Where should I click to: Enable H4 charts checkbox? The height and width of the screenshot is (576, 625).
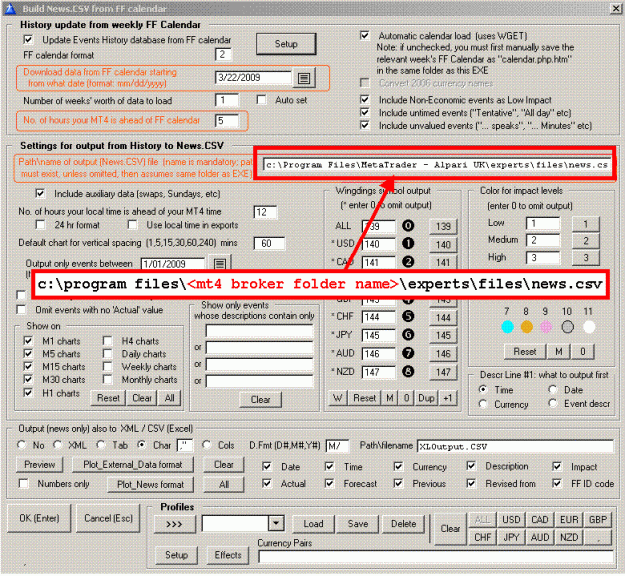click(107, 341)
